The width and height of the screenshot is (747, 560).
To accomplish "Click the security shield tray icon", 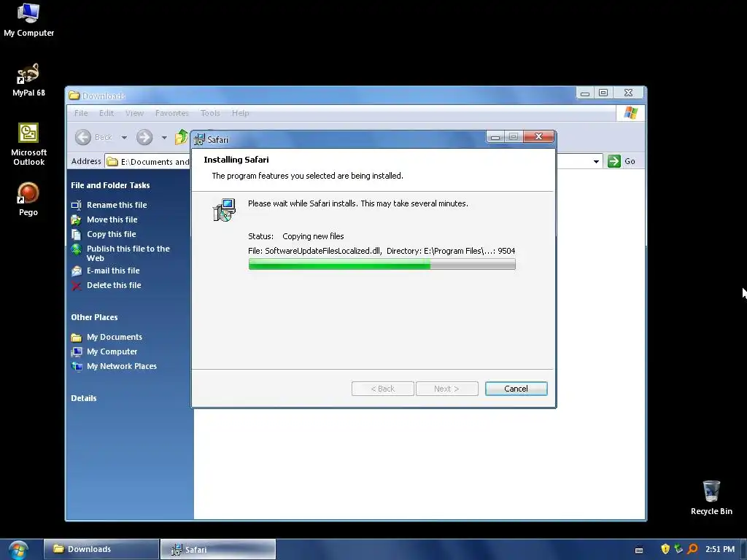I will [x=665, y=549].
